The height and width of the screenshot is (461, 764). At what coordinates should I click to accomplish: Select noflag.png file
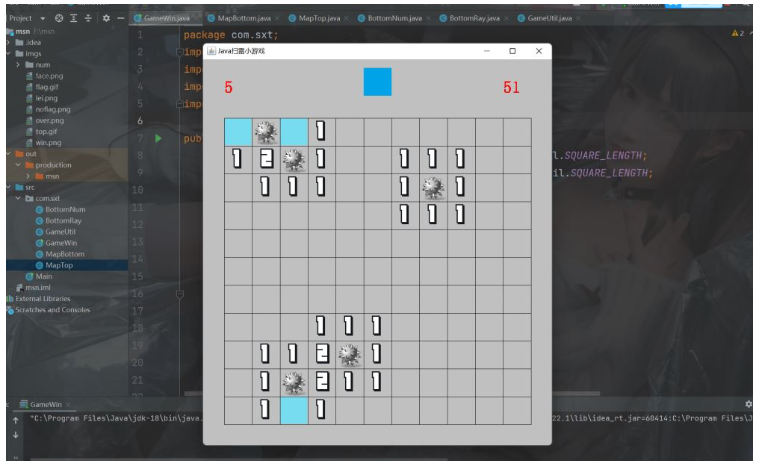click(x=53, y=110)
